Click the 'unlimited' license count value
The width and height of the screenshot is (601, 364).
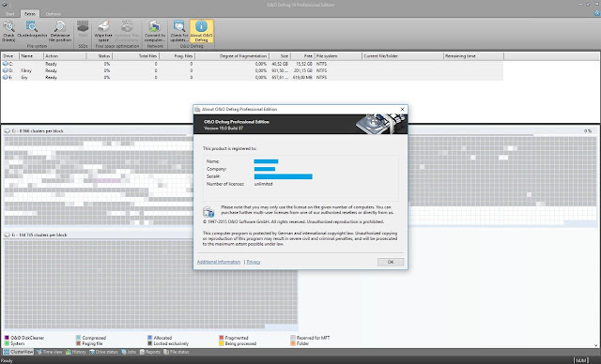click(x=263, y=184)
